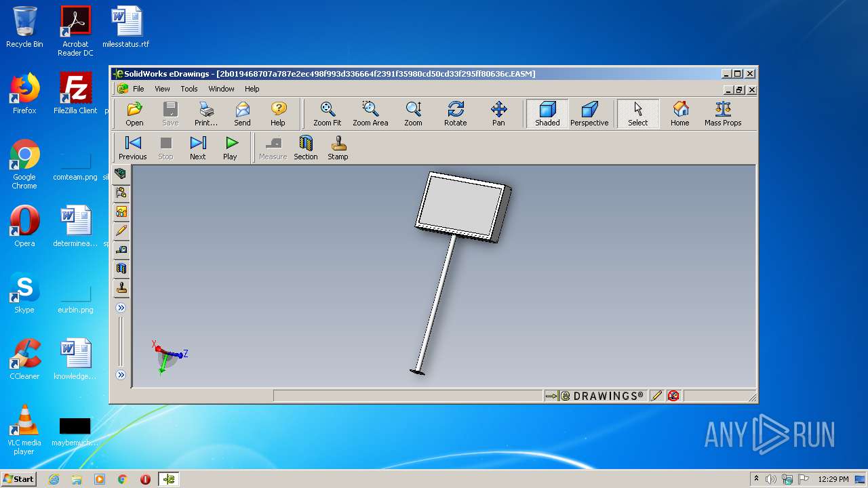Viewport: 868px width, 488px height.
Task: Select milesstatus.rtf desktop file
Action: click(x=126, y=27)
